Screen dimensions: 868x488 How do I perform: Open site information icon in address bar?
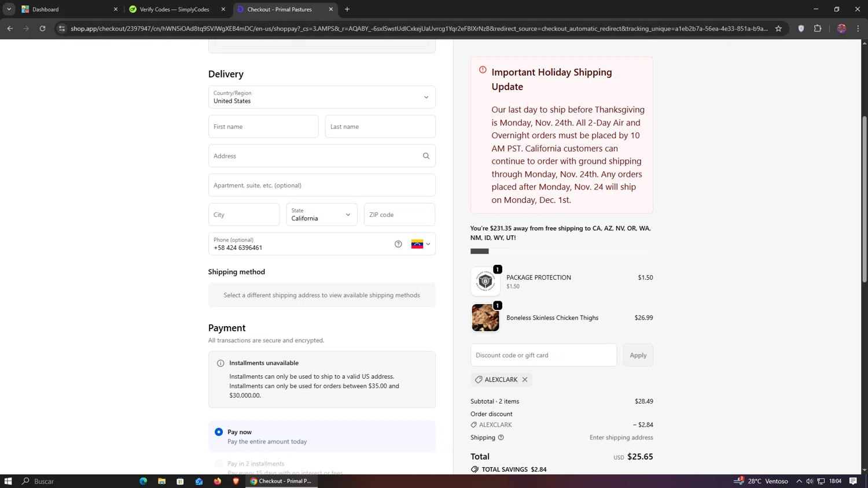62,28
